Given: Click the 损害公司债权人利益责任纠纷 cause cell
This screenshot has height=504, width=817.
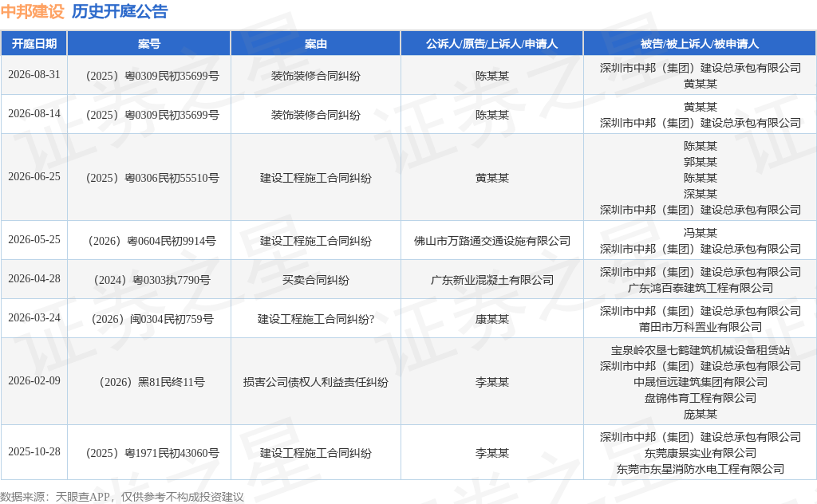Looking at the screenshot, I should [x=316, y=382].
